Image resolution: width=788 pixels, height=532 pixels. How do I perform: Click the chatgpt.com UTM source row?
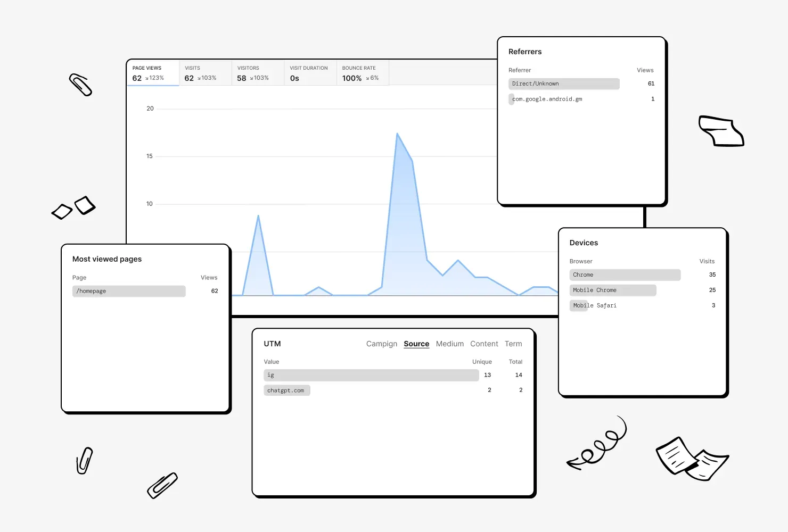click(393, 390)
